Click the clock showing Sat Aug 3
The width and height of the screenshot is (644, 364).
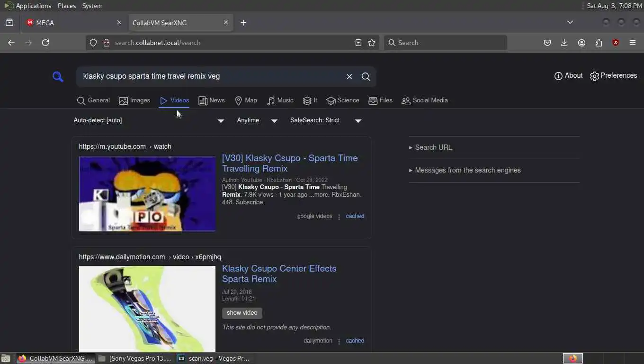click(614, 6)
